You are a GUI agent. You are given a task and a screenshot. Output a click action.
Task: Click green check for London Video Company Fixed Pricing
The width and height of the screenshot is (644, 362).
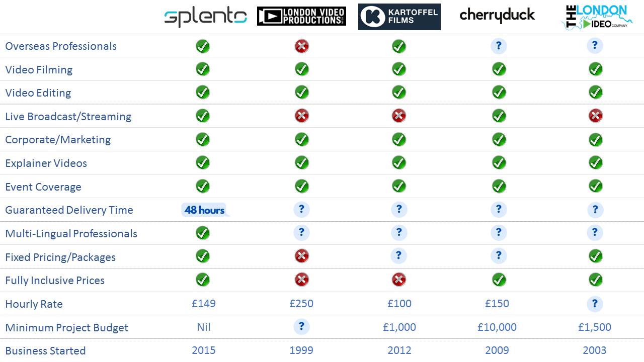click(596, 256)
